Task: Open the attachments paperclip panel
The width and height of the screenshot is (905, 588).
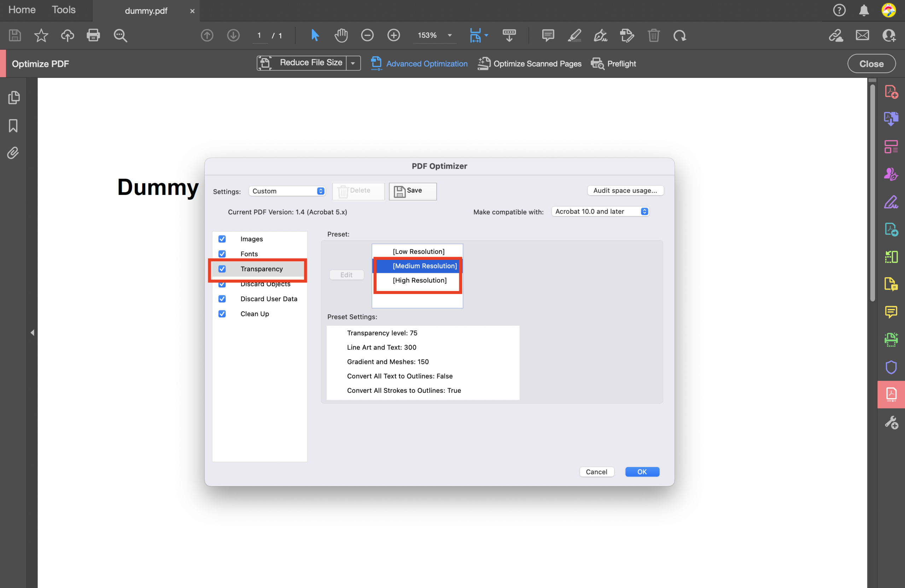Action: click(x=13, y=153)
